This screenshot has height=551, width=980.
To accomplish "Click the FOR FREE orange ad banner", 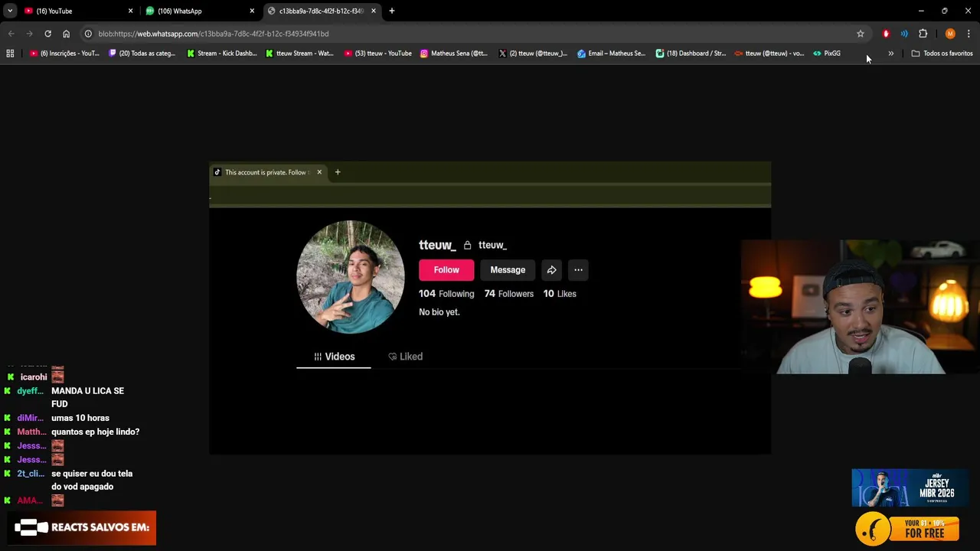I will coord(908,529).
